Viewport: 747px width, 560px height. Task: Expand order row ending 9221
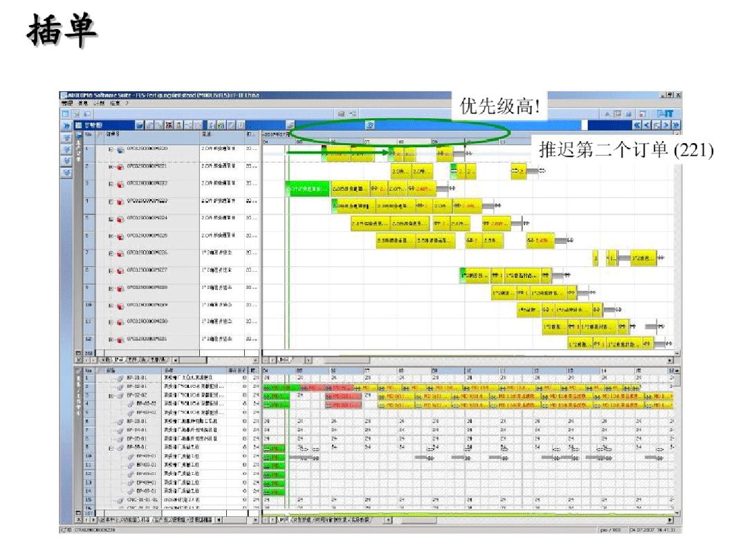point(111,167)
